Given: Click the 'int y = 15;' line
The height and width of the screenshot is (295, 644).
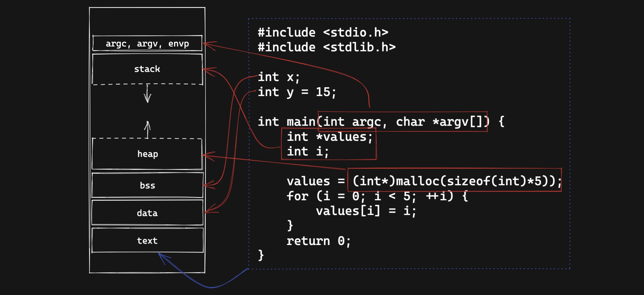Looking at the screenshot, I should tap(297, 92).
